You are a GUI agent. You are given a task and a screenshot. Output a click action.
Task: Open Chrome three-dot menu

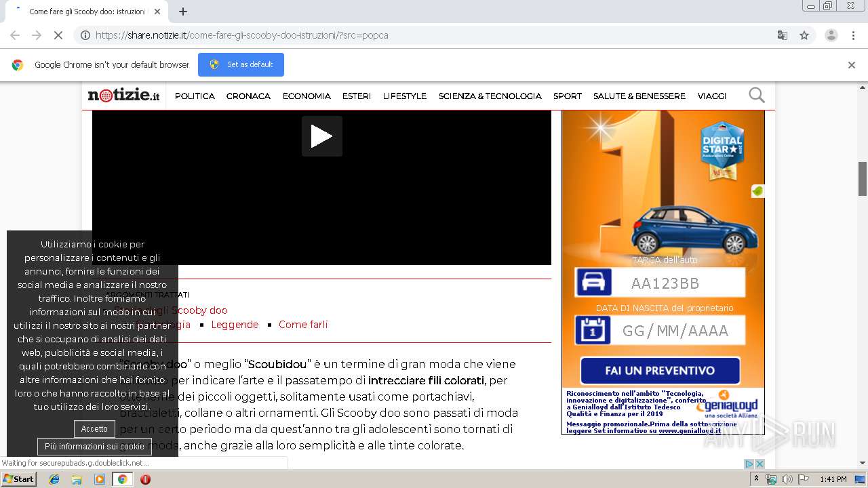tap(853, 35)
